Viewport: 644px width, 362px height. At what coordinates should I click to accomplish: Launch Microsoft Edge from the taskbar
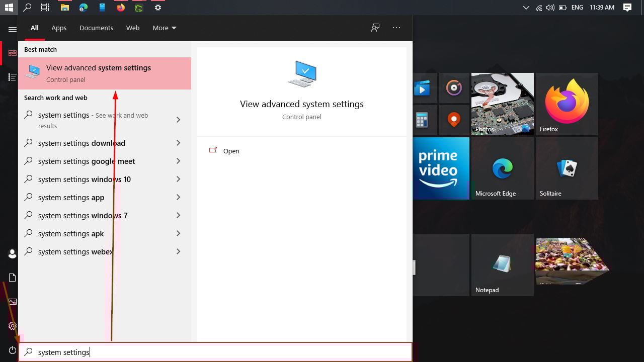(82, 7)
